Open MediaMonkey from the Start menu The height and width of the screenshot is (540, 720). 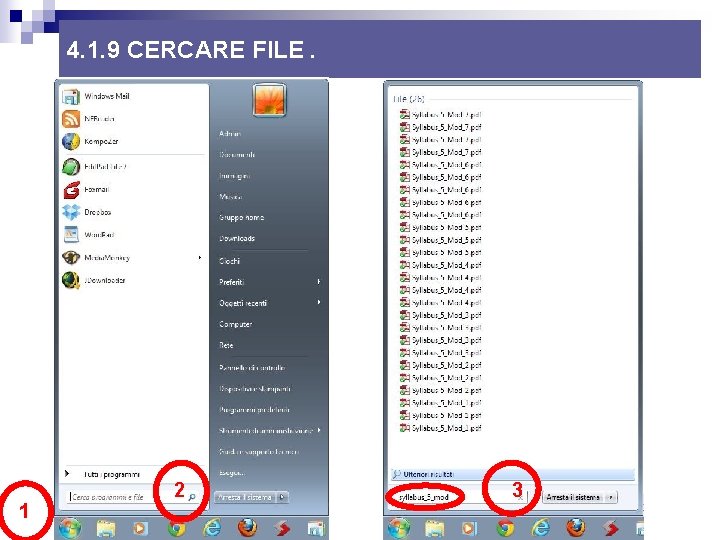96,258
